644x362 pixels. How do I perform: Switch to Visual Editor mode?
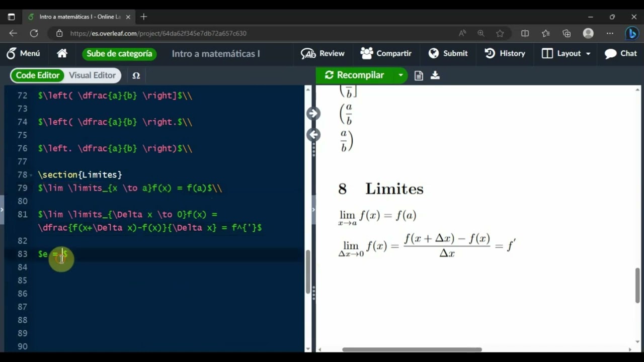(x=92, y=75)
